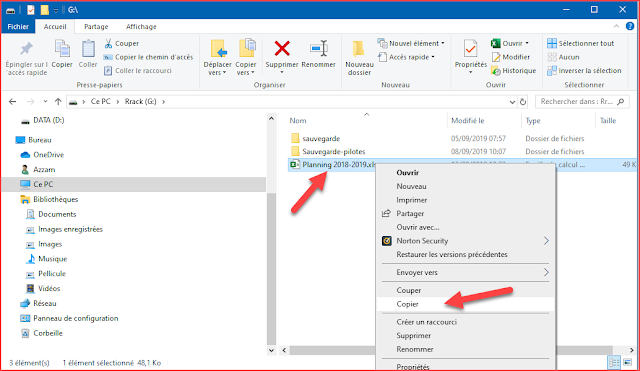Select Bibliothèques in navigation pane
640x371 pixels.
coord(56,199)
